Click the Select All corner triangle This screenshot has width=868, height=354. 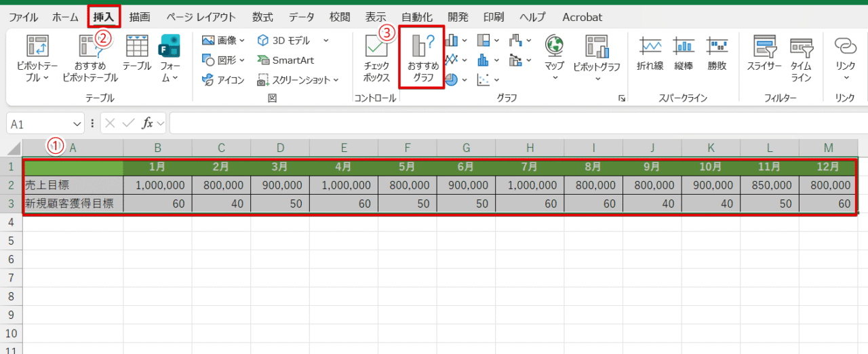(x=14, y=148)
